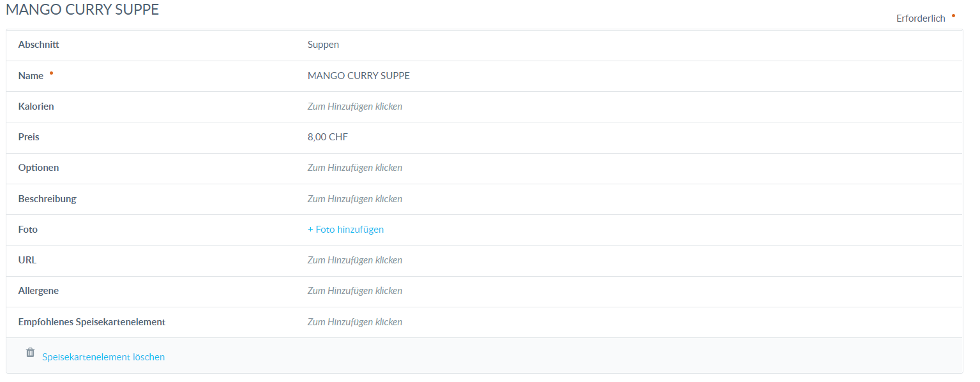Select the Preis row label

pos(29,137)
